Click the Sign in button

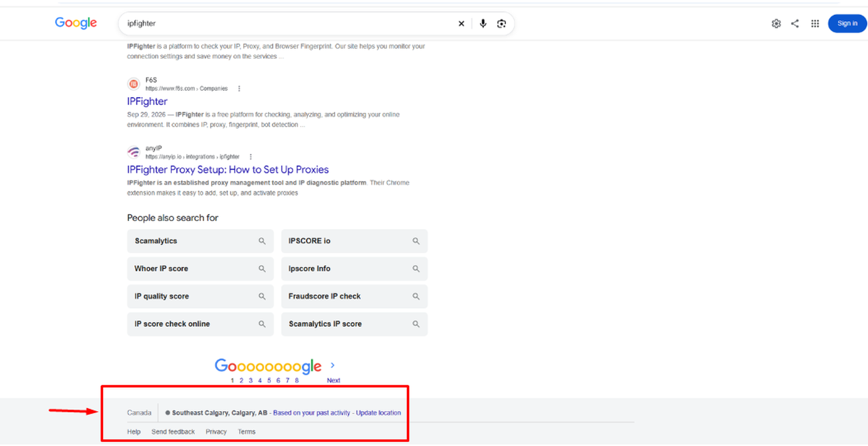(x=847, y=24)
